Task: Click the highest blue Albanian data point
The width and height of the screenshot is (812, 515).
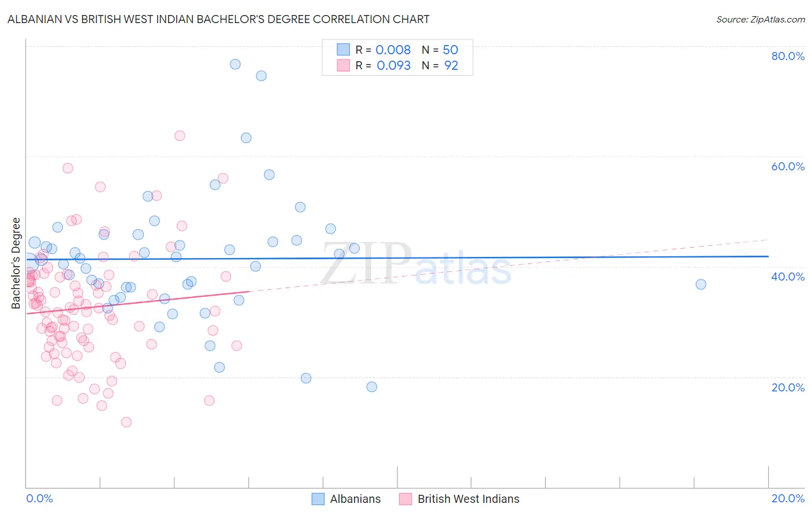Action: [x=235, y=64]
